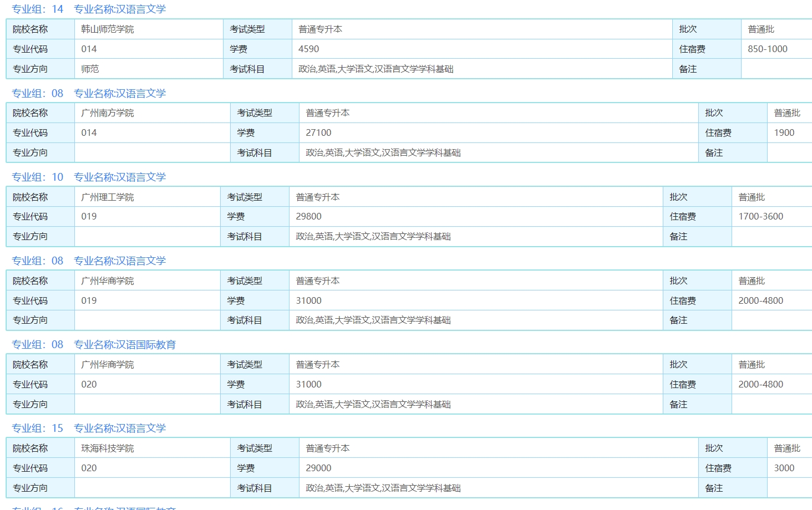Select 普通专升本 in the 广州理工学院 row
This screenshot has width=812, height=510.
(318, 197)
